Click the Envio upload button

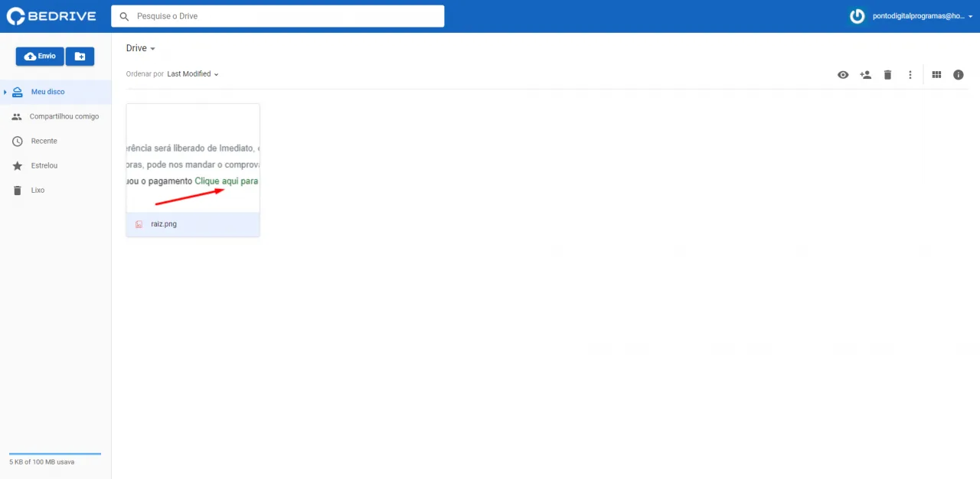coord(40,57)
